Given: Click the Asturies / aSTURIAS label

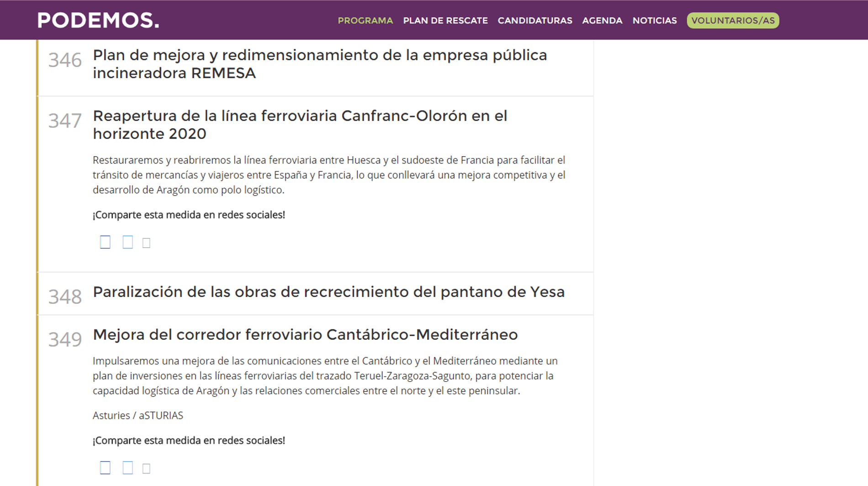Looking at the screenshot, I should coord(138,416).
